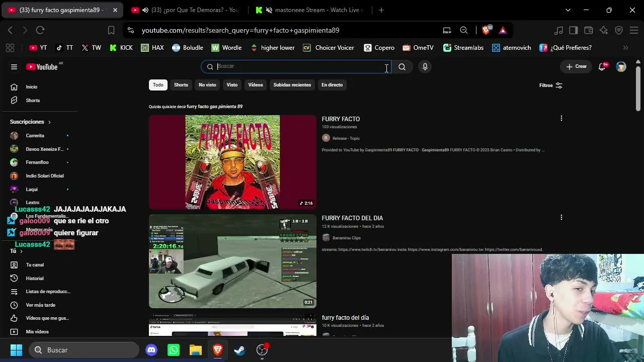Show the Brave sidebar panel

coord(574,30)
